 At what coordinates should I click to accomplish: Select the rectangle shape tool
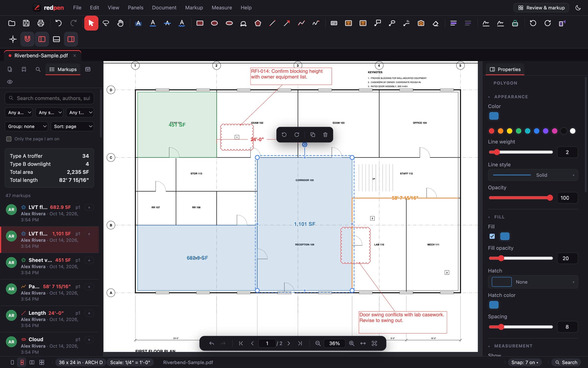[x=200, y=23]
